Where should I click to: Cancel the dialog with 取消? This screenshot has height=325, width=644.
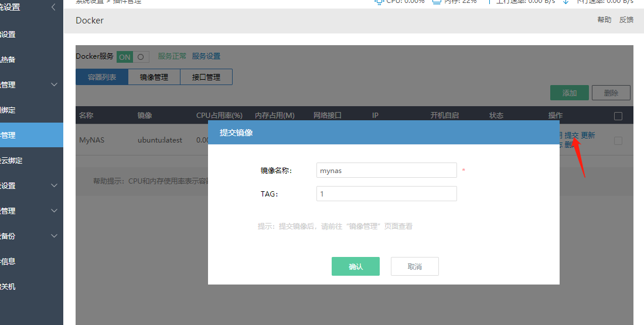tap(414, 266)
